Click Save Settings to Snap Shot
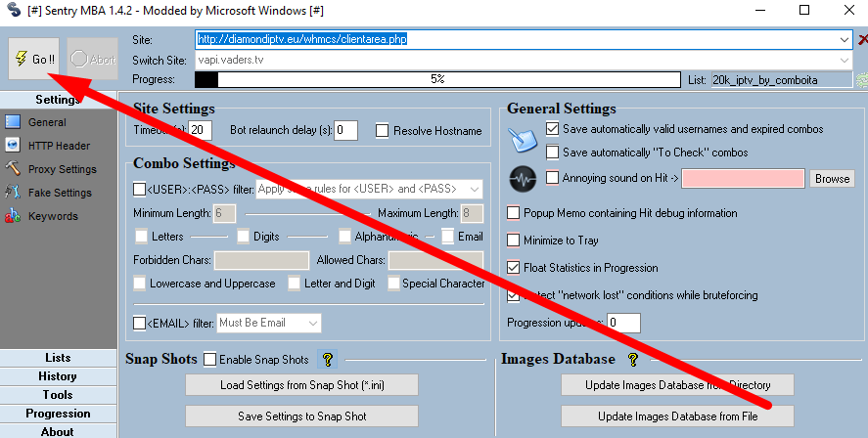Screen dimensions: 868x438 (301, 416)
